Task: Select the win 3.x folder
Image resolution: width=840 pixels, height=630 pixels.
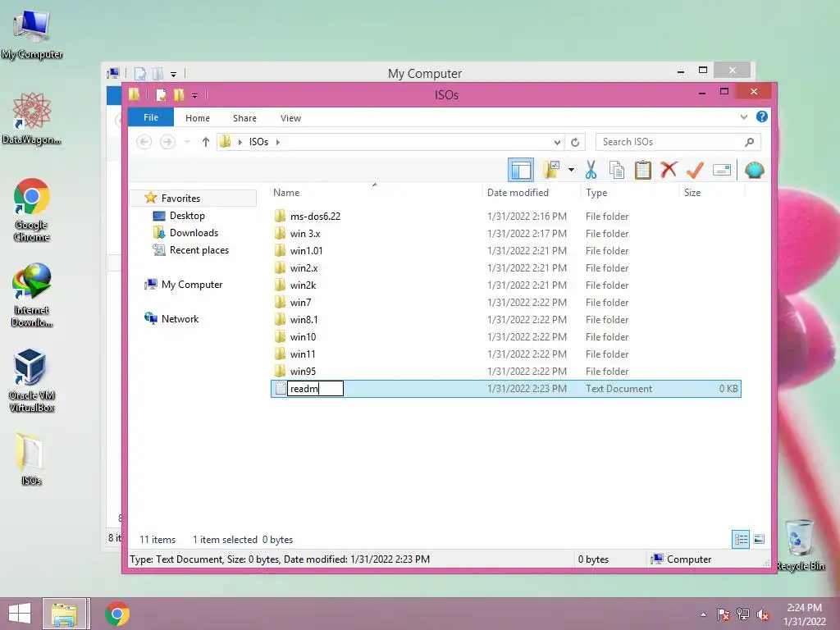Action: point(305,234)
